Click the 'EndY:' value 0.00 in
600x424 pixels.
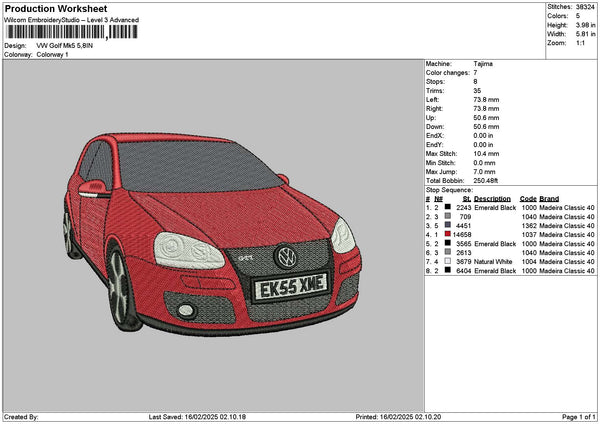(483, 145)
